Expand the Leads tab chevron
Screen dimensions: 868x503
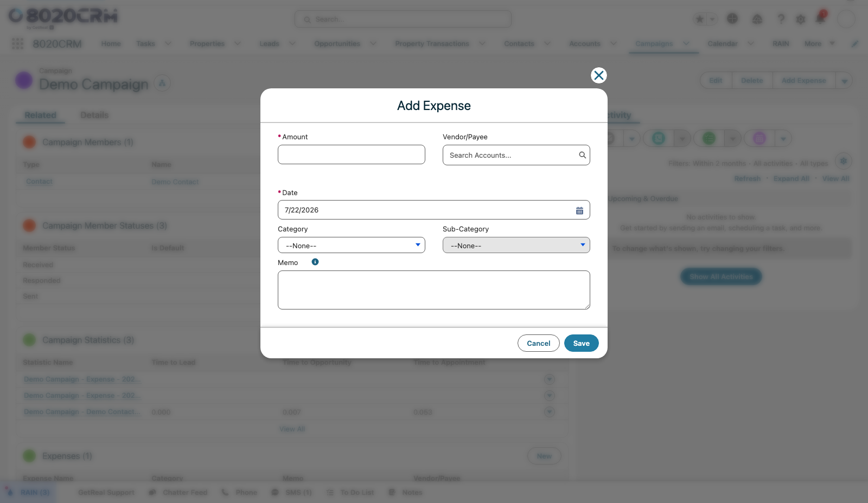click(x=292, y=43)
